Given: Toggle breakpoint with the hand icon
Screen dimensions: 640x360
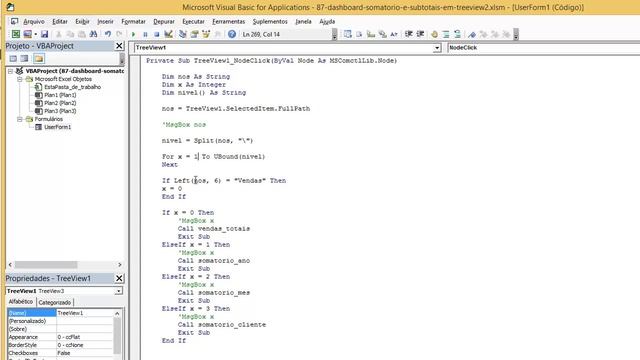Looking at the screenshot, I should coord(434,34).
